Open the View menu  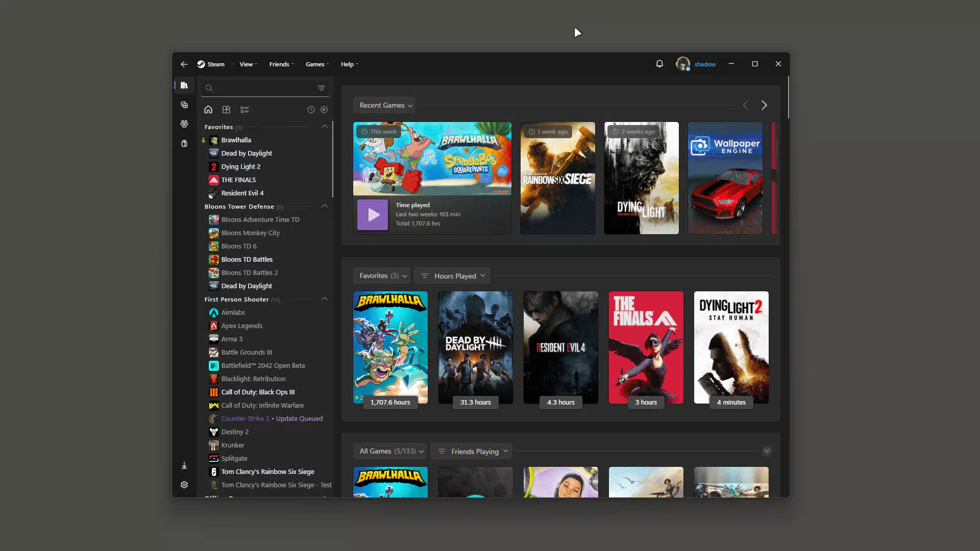pyautogui.click(x=248, y=64)
